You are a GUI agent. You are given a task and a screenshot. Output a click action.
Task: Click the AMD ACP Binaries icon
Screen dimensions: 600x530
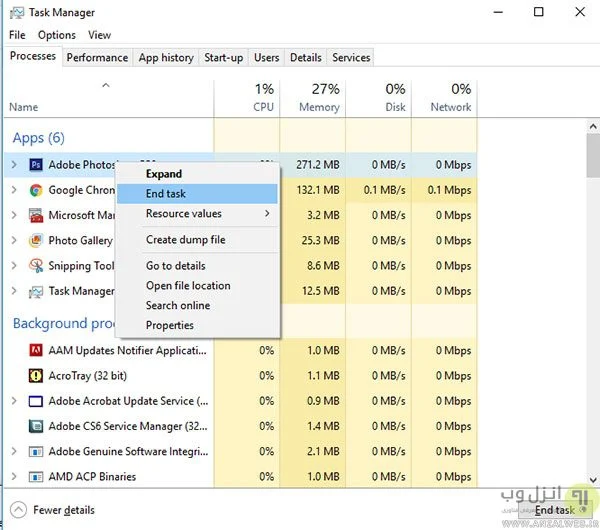35,477
